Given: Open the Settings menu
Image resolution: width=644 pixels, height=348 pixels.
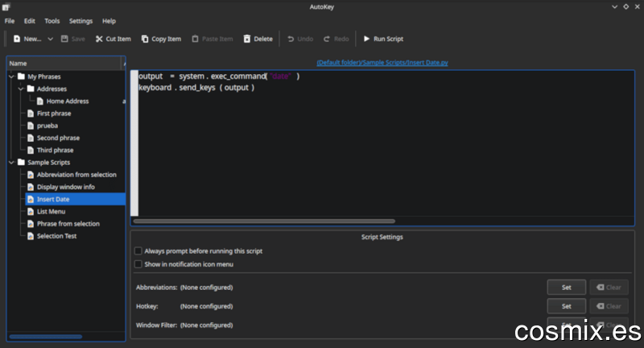Looking at the screenshot, I should point(81,21).
